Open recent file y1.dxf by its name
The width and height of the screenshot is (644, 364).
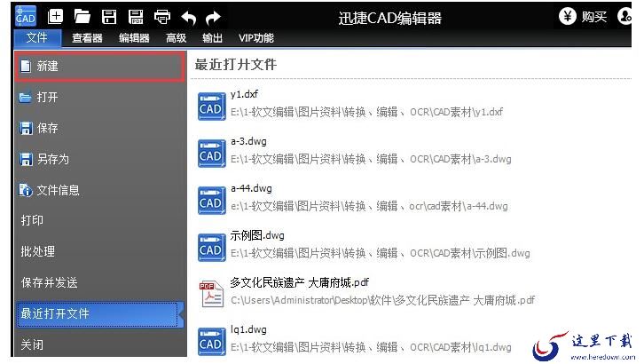pyautogui.click(x=244, y=94)
